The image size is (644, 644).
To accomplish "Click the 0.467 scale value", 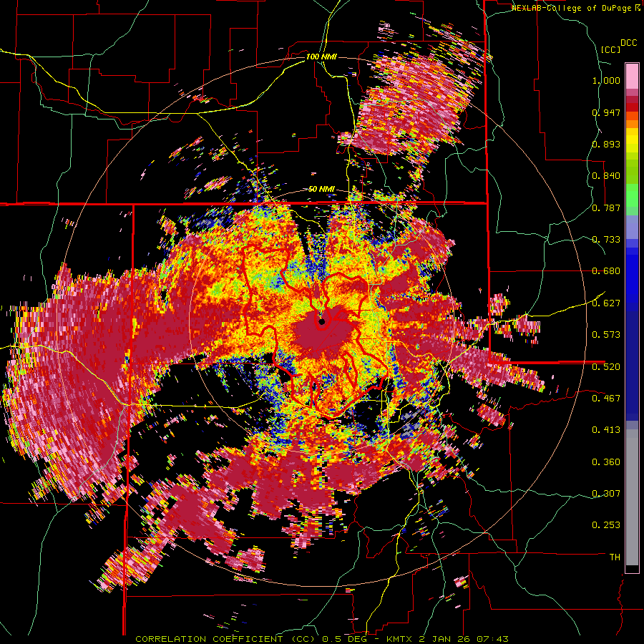I will (x=606, y=399).
